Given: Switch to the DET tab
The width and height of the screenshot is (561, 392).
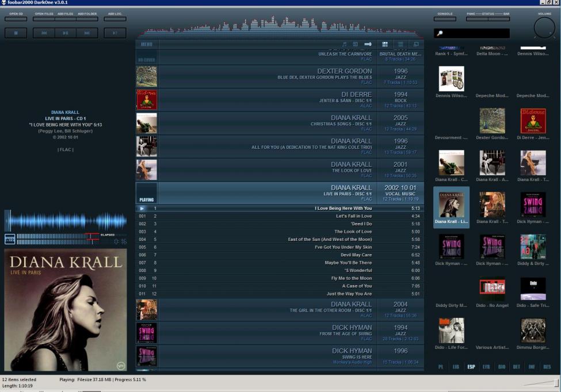Looking at the screenshot, I should [x=517, y=367].
